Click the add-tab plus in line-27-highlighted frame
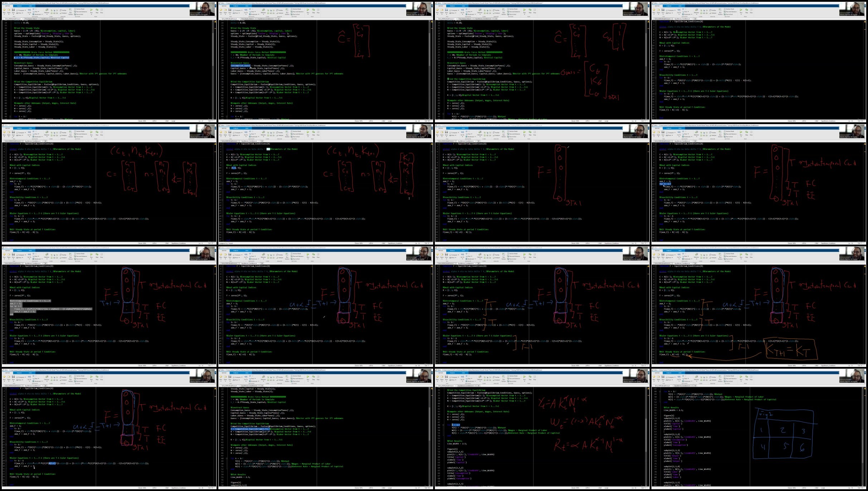 62,19
